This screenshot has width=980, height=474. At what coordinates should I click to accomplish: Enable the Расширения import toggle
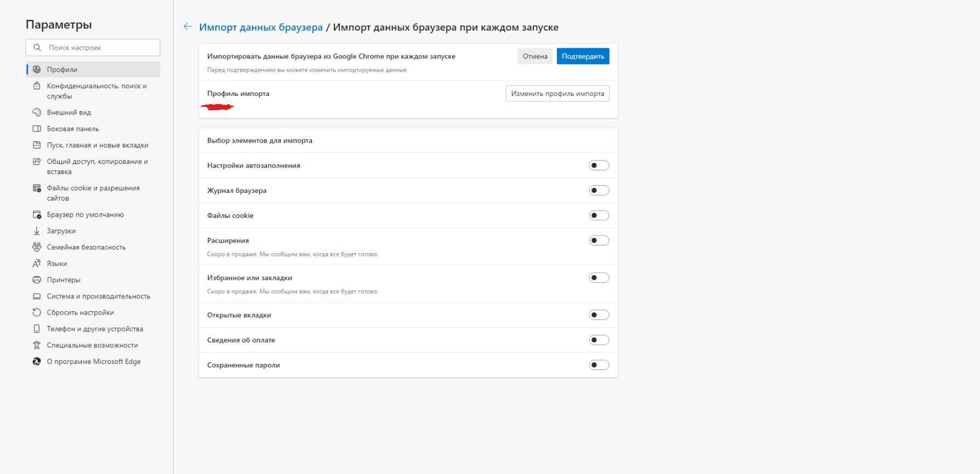(599, 241)
